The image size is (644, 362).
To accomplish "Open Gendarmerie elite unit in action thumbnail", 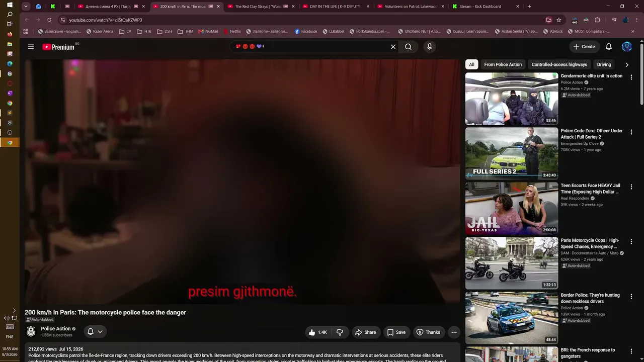I will pyautogui.click(x=512, y=99).
